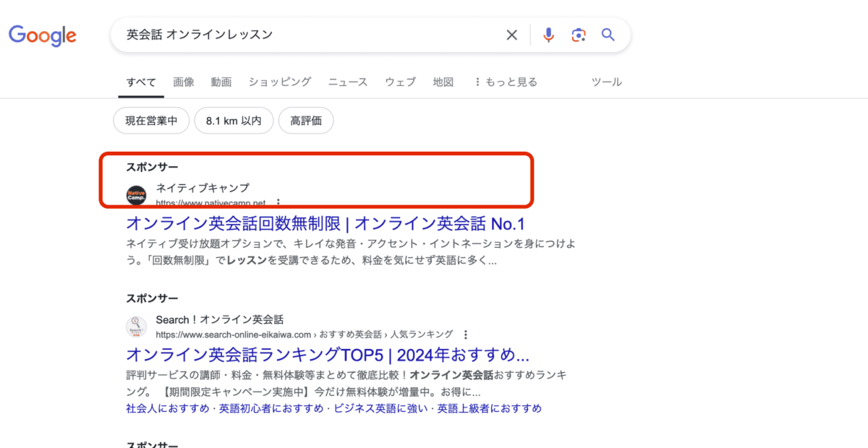
Task: Click the Search! オンライン英会話 favicon
Action: tap(137, 327)
